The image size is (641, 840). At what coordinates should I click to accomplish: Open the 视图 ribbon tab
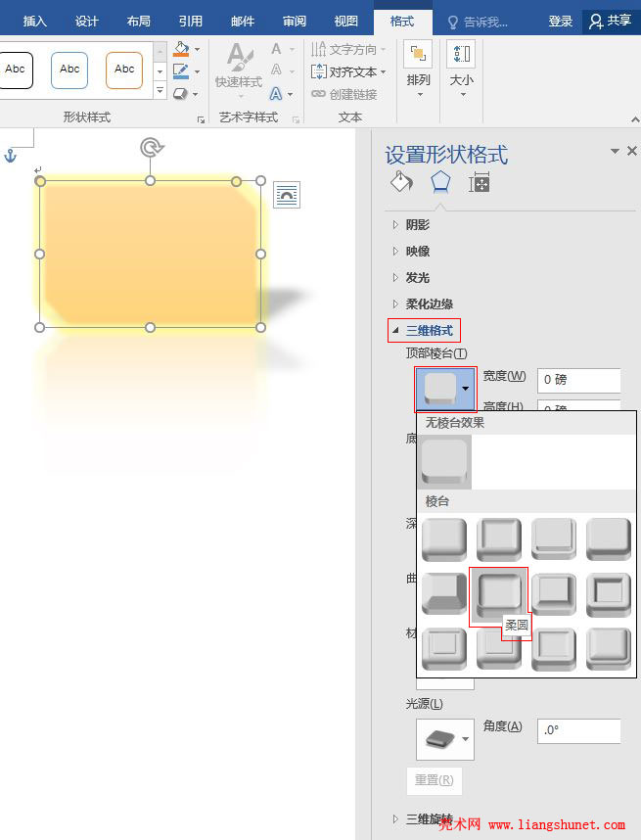click(x=345, y=22)
